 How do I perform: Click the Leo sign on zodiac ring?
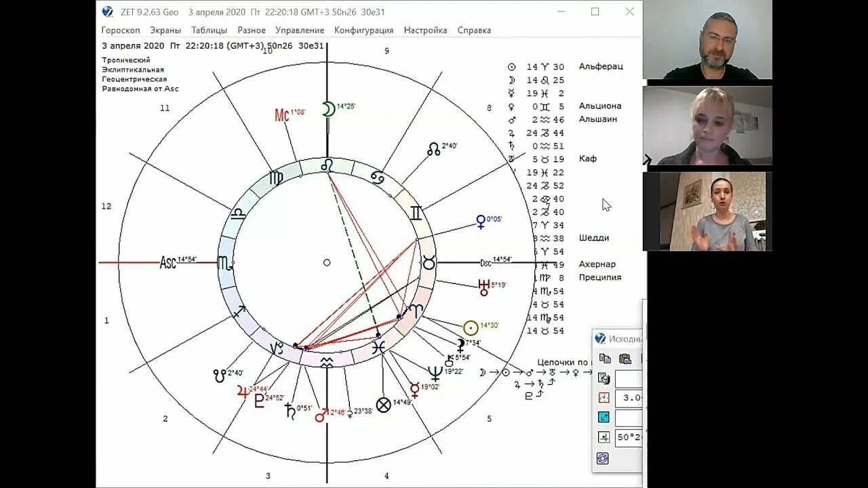coord(327,166)
